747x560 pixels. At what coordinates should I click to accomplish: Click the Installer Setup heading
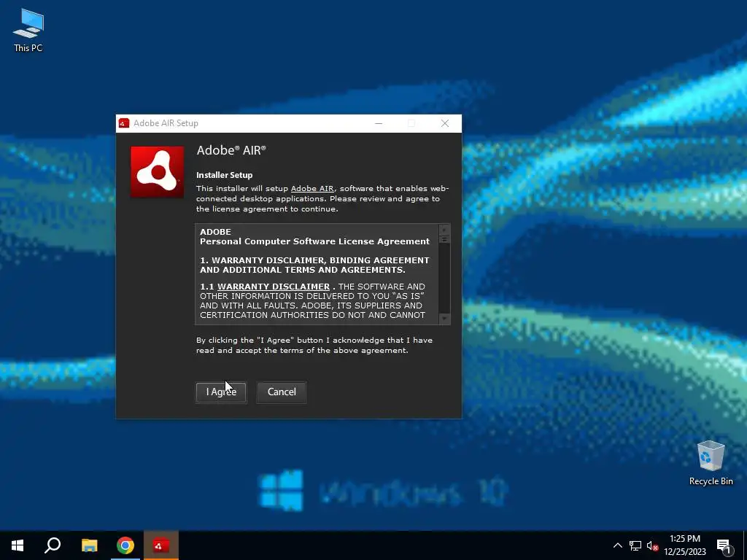(x=225, y=175)
